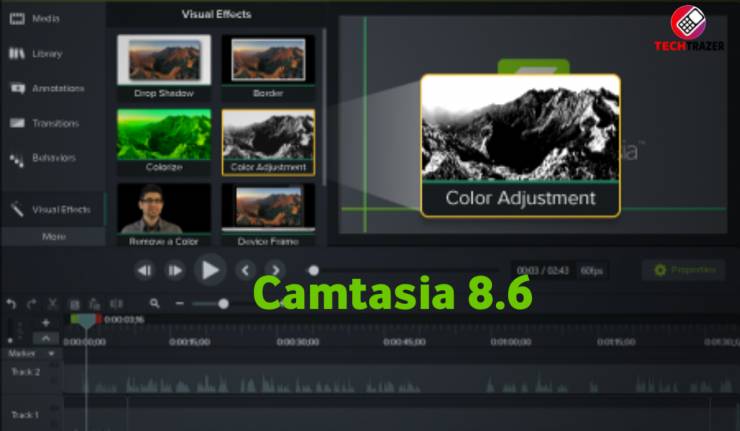Step back one frame
This screenshot has width=740, height=431.
coord(144,270)
